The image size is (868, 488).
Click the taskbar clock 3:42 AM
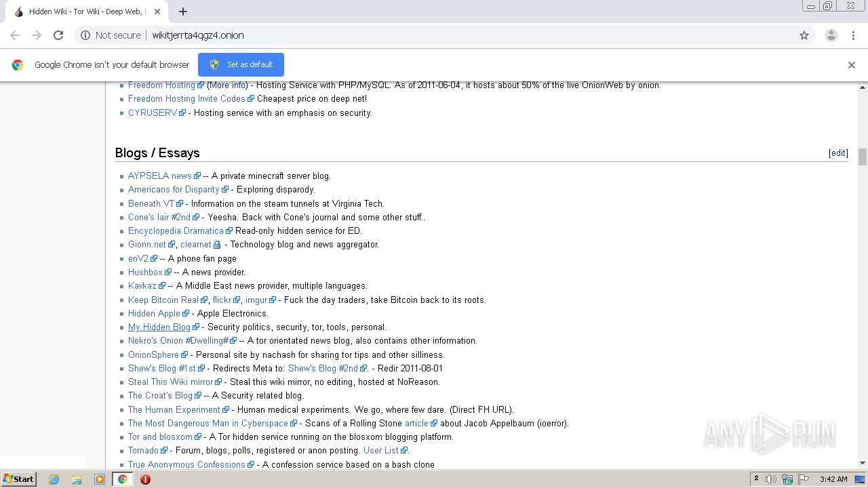833,479
